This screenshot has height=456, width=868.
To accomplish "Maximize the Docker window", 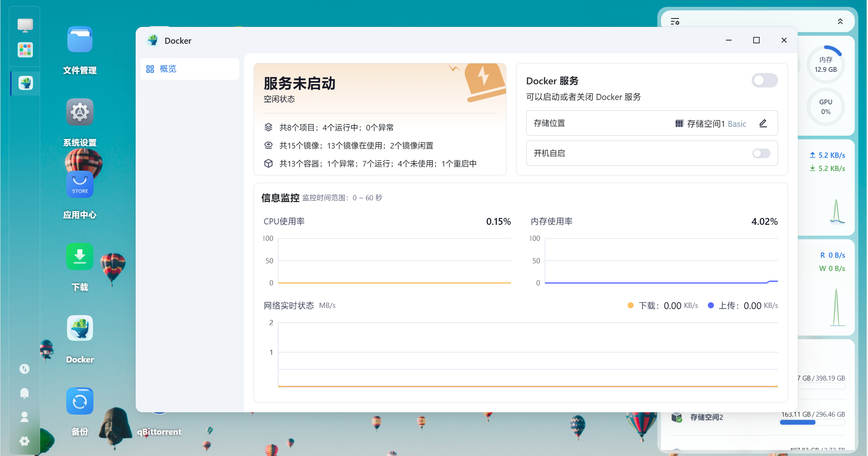I will click(756, 40).
